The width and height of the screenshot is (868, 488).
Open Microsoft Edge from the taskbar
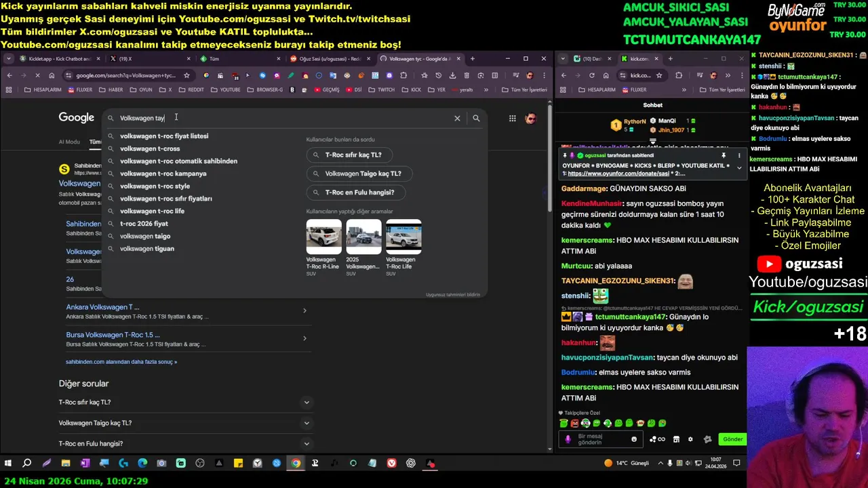tap(142, 464)
